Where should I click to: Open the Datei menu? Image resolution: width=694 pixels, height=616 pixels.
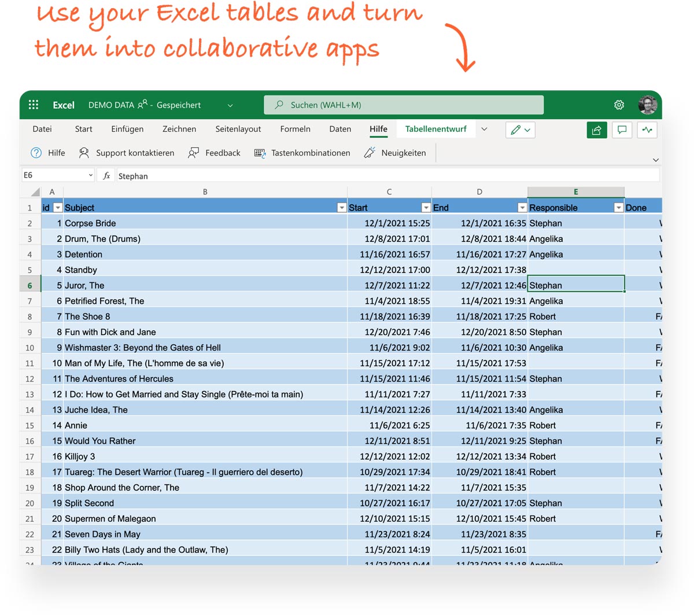click(x=42, y=129)
